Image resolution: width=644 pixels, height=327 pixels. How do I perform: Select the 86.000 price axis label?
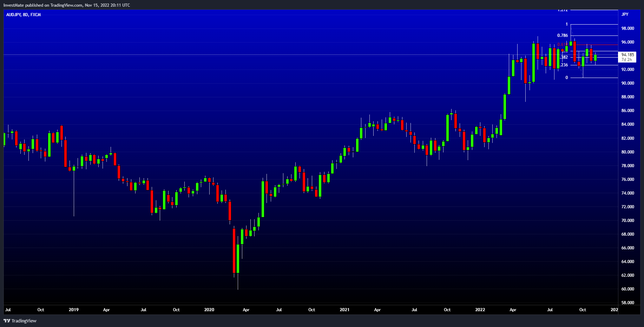click(x=627, y=111)
